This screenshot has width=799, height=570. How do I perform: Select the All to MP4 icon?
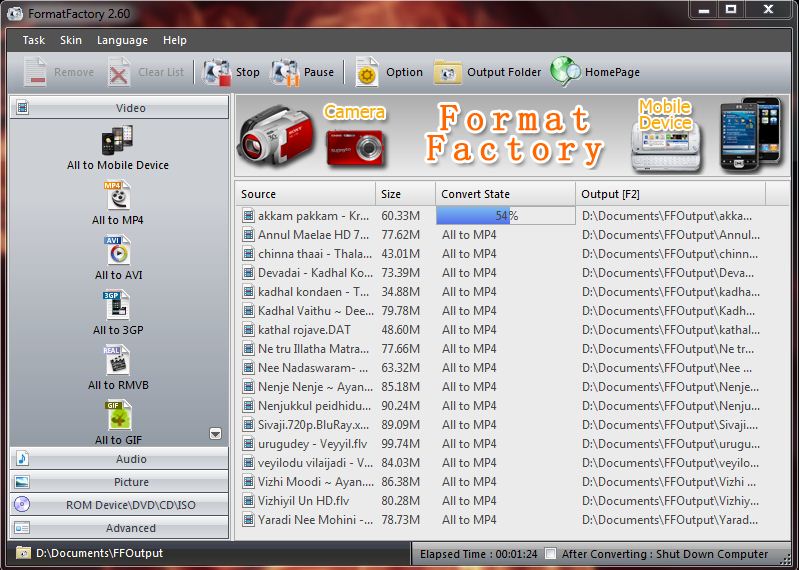coord(118,195)
